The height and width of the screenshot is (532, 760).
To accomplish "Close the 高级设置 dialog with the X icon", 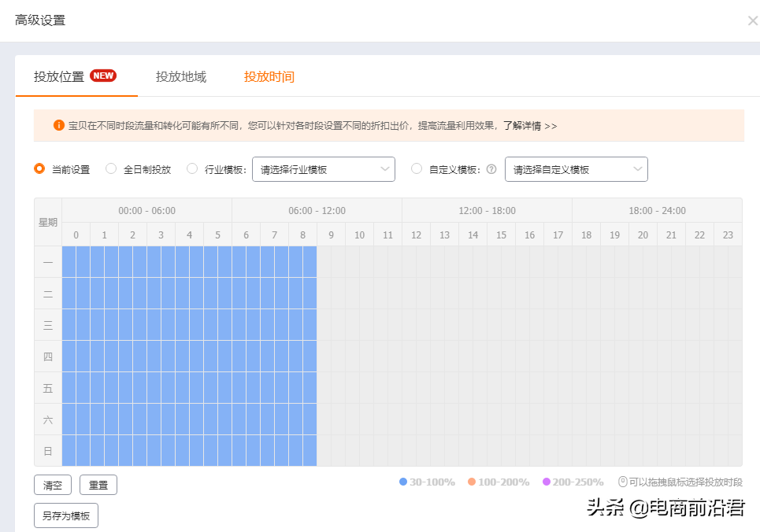I will tap(752, 20).
